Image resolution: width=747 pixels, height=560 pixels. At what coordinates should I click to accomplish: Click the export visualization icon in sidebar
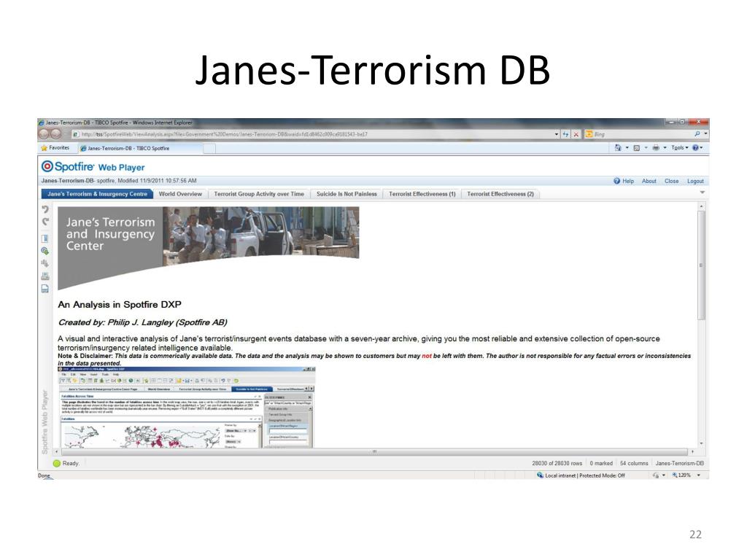[x=44, y=263]
